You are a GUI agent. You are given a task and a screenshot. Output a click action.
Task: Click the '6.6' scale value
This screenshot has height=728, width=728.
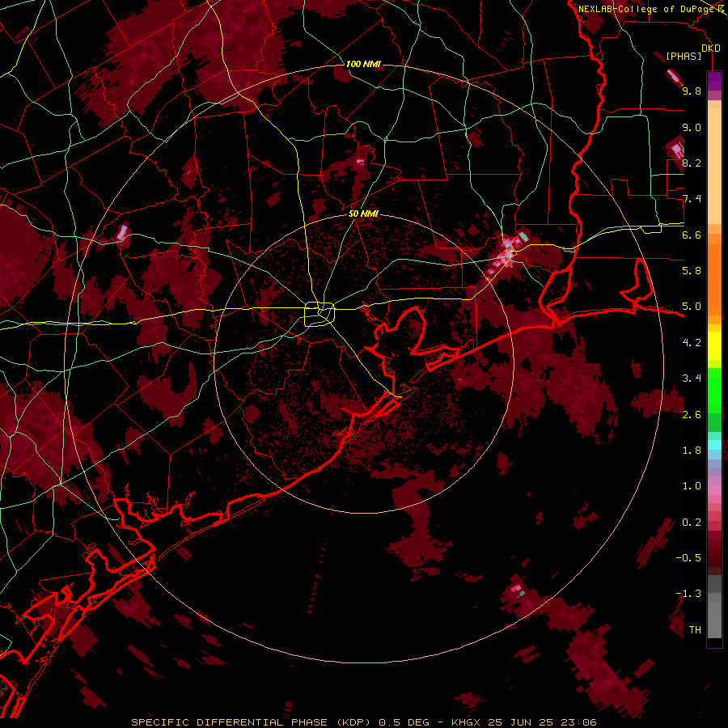pyautogui.click(x=692, y=235)
